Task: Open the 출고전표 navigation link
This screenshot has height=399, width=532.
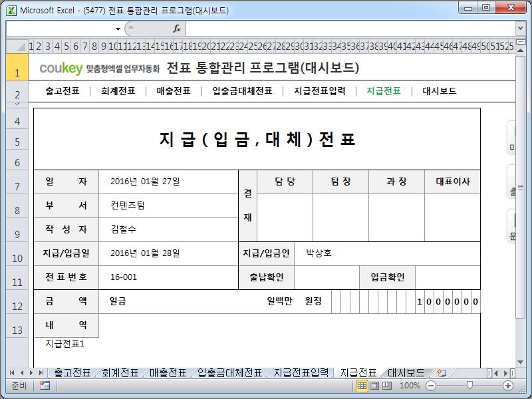Action: coord(63,91)
